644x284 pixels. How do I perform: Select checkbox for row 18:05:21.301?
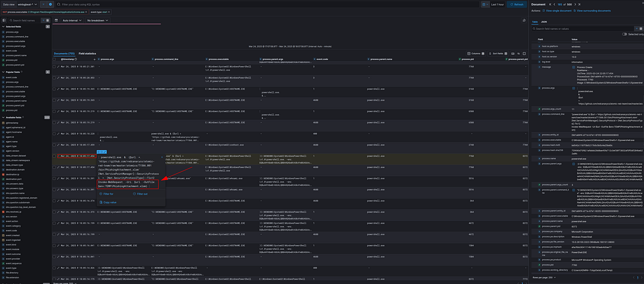tap(54, 66)
